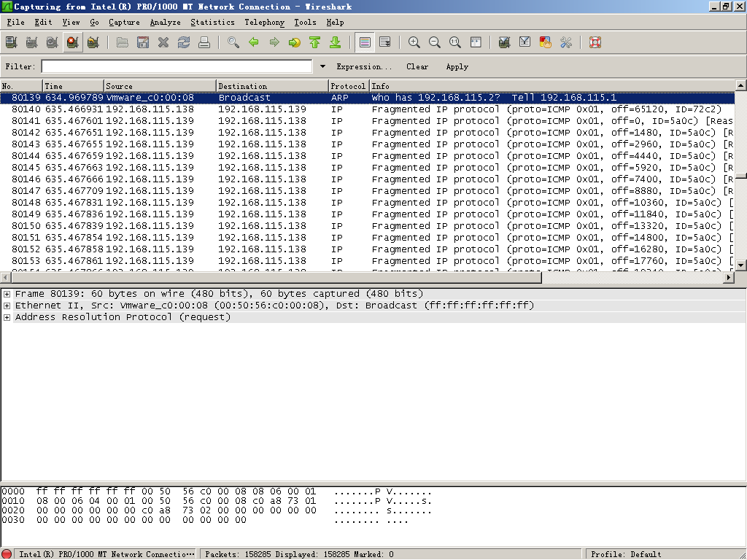Clear the display filter

pyautogui.click(x=417, y=66)
